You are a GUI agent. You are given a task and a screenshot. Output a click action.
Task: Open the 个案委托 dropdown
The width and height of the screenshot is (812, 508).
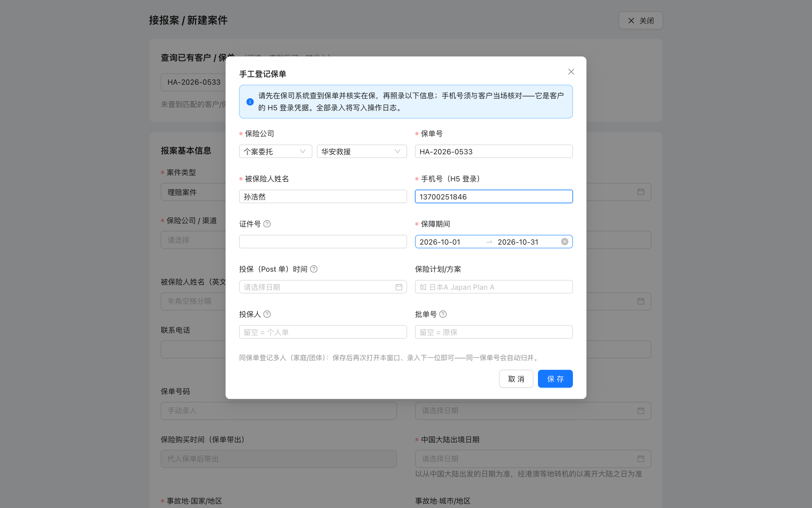[276, 151]
